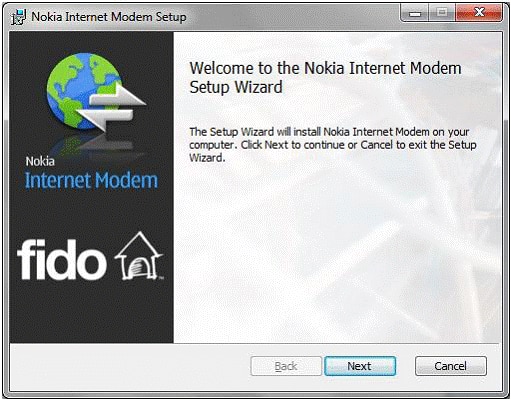The height and width of the screenshot is (400, 511).
Task: Cancel the Setup Wizard
Action: coord(451,366)
